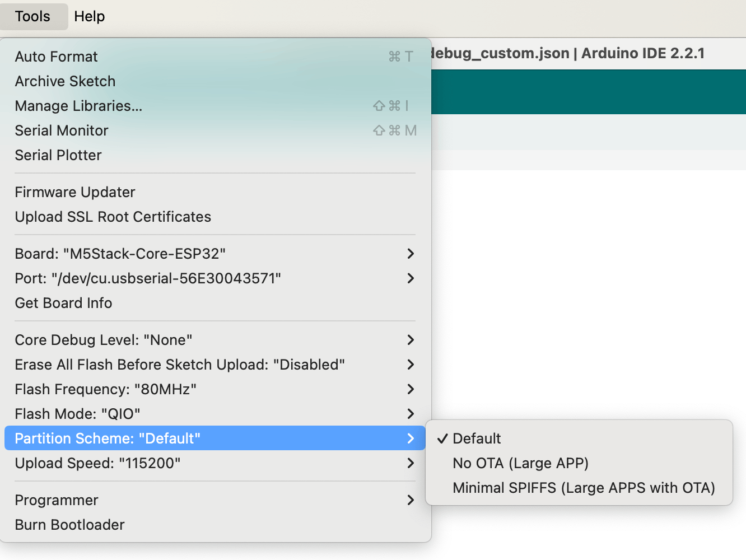This screenshot has height=560, width=746.
Task: Click highlighted Partition Scheme item
Action: [x=215, y=438]
